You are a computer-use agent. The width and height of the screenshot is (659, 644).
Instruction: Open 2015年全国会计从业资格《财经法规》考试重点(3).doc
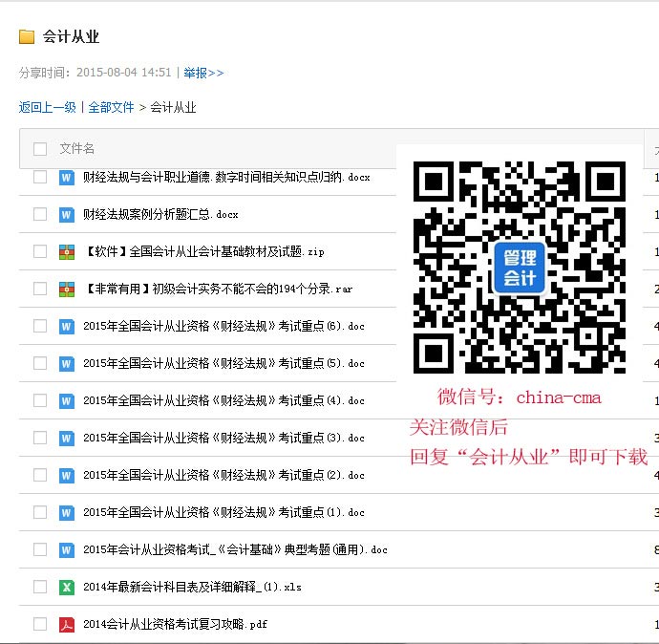point(223,438)
